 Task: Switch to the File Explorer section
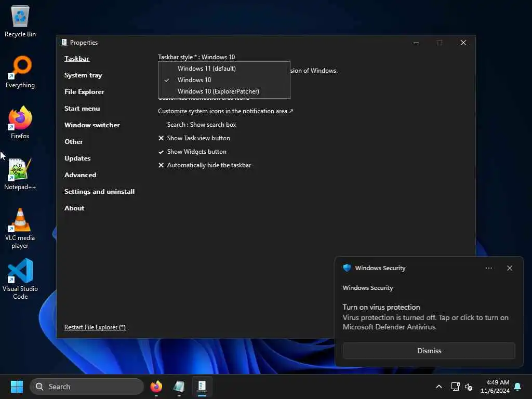coord(84,91)
